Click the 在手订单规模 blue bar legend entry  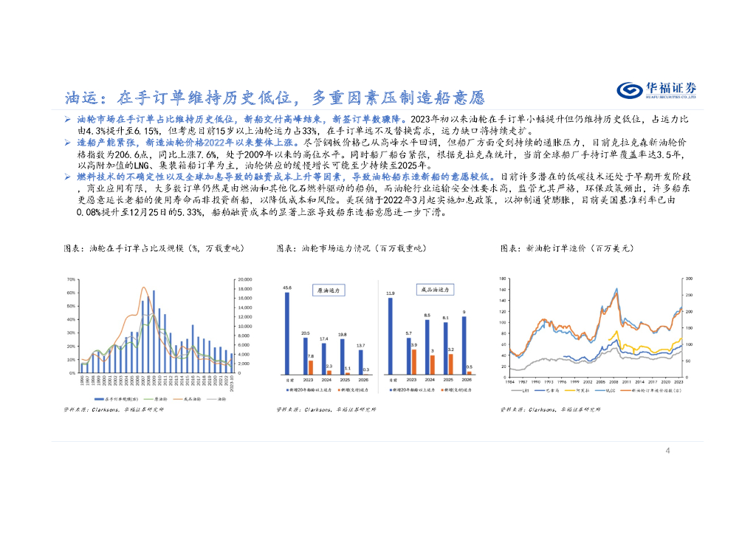tap(117, 400)
